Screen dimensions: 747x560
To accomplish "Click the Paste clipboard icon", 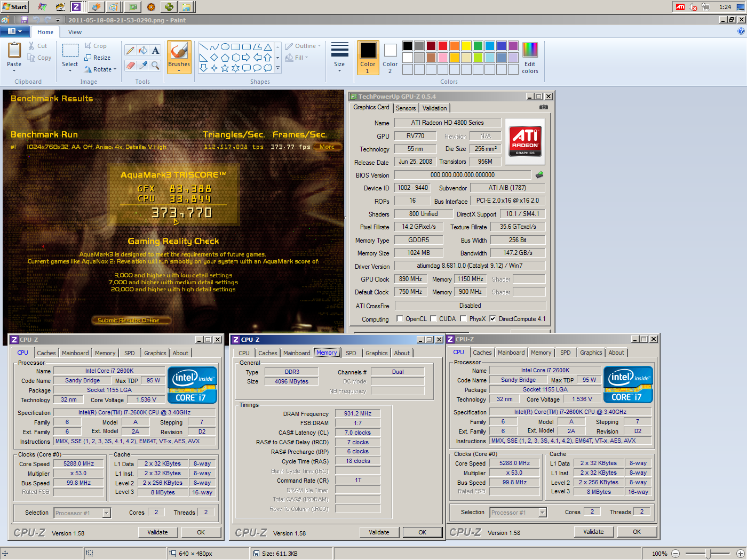I will 14,51.
